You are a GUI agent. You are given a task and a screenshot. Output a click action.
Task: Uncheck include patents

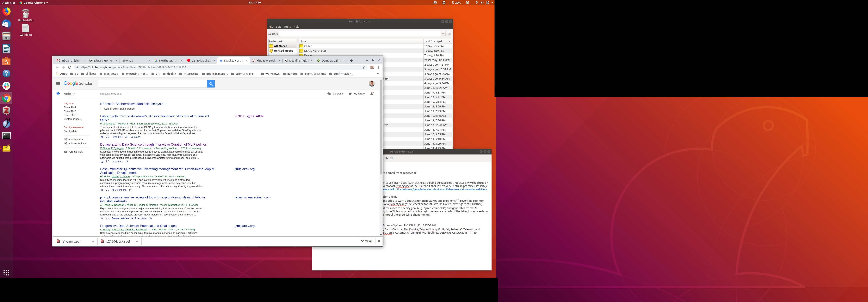click(66, 139)
